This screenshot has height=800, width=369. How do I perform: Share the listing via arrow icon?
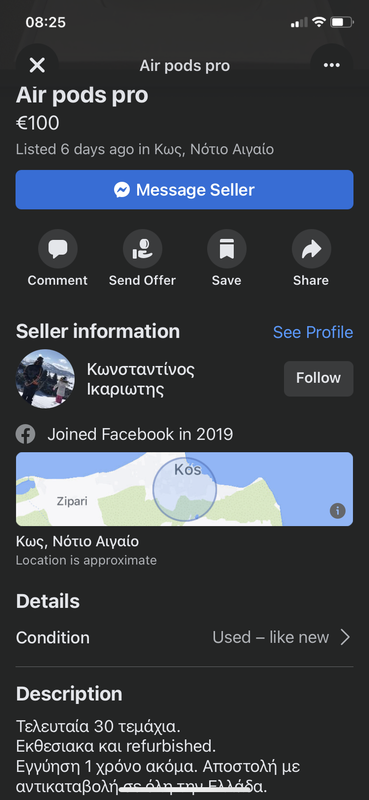[311, 249]
